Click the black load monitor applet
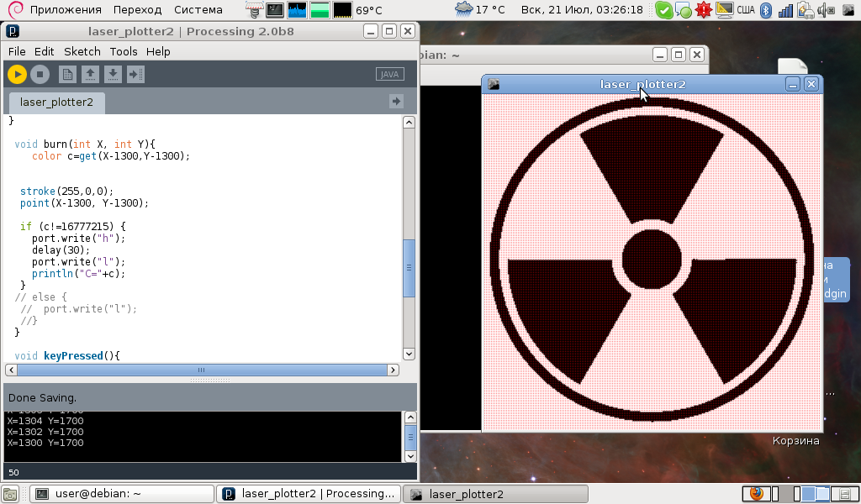The width and height of the screenshot is (861, 504). (x=342, y=10)
